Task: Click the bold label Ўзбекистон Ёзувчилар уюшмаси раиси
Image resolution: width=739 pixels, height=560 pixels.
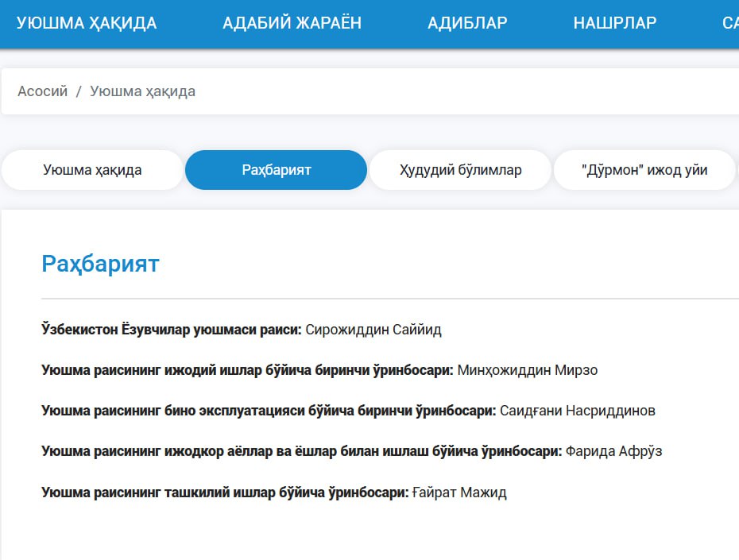Action: [x=171, y=330]
